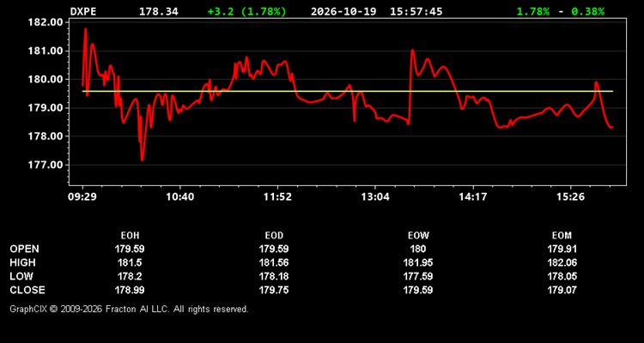Click the 10:40 time axis label

pos(180,197)
